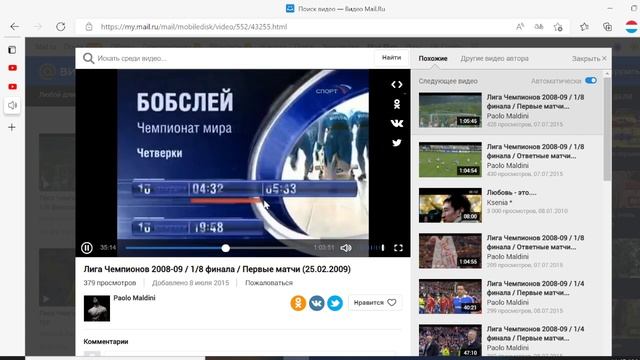This screenshot has height=360, width=640.
Task: Share to Twitter from player overlay
Action: pos(397,142)
